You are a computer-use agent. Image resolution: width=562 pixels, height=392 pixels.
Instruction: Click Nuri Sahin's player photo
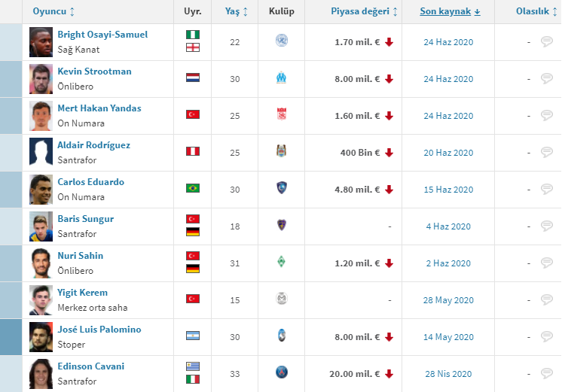pos(41,263)
